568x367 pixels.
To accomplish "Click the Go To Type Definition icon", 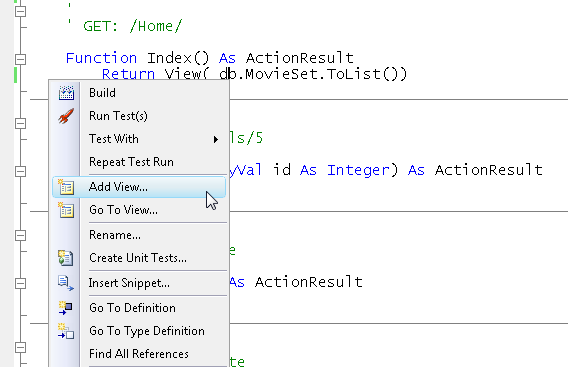I will click(x=66, y=331).
